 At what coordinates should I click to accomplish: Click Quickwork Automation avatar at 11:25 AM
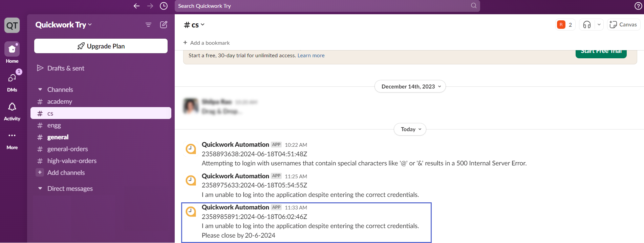tap(191, 180)
